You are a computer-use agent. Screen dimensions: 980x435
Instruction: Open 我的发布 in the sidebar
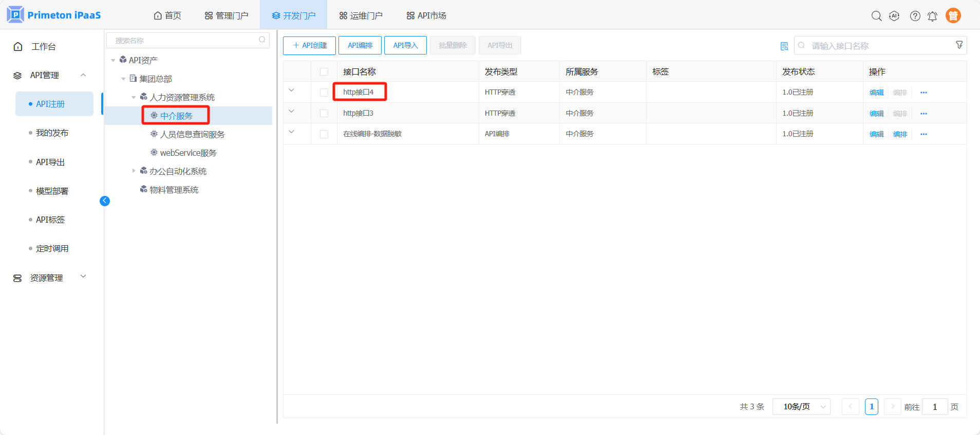pos(52,133)
